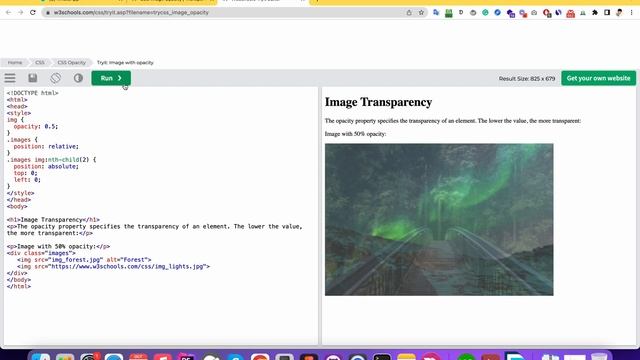The width and height of the screenshot is (640, 360).
Task: Open the purple and red extension icon
Action: (522, 13)
